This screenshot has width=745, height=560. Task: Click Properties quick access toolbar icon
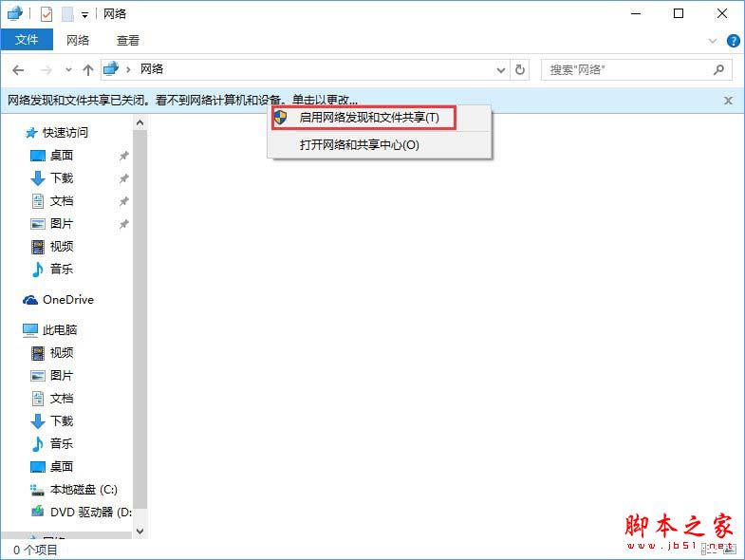tap(47, 14)
